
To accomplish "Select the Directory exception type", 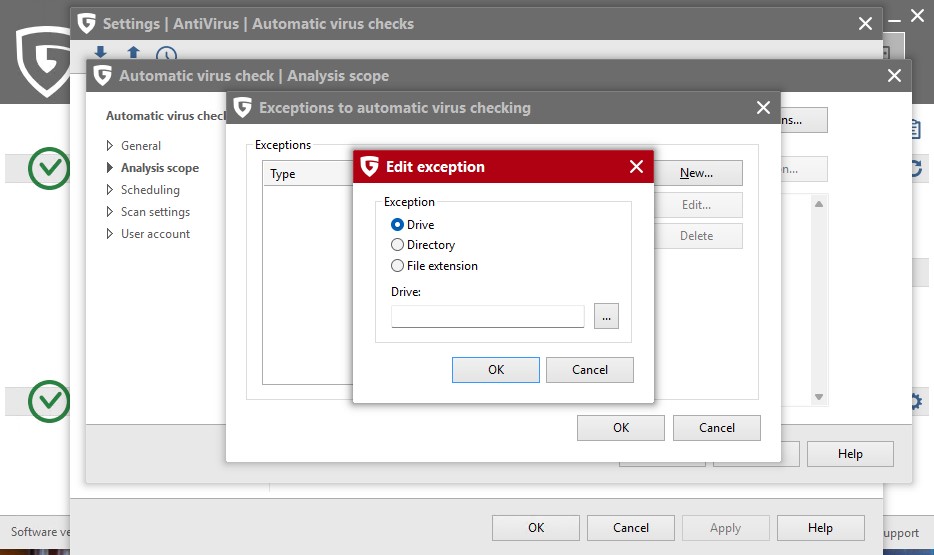I will click(397, 245).
